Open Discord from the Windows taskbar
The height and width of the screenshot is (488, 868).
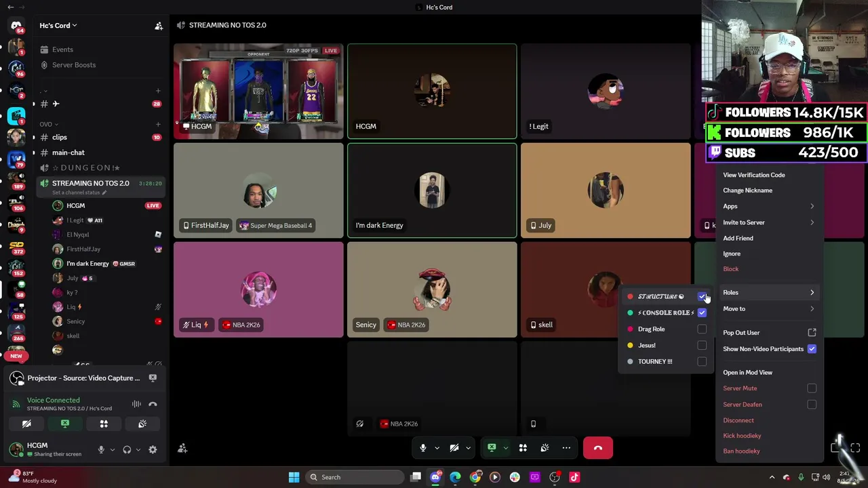[x=435, y=477]
